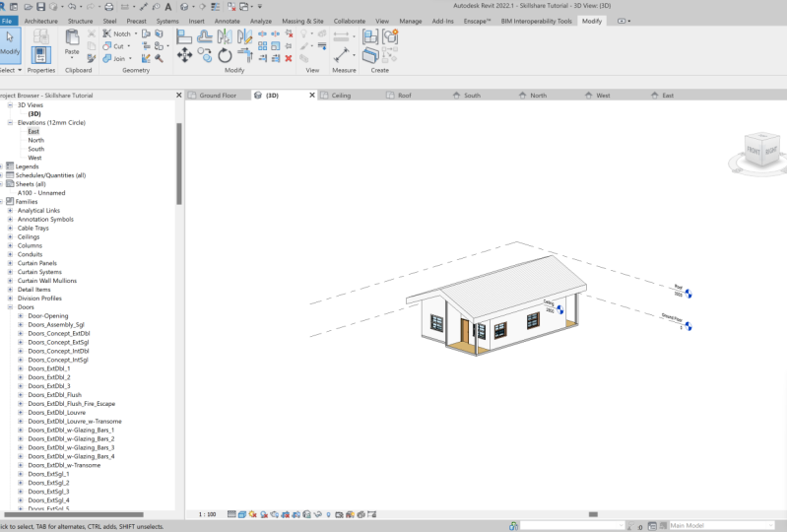Expand the Ceilings family node

click(x=10, y=236)
